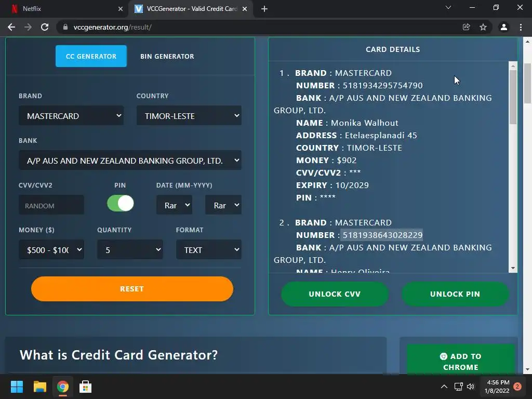Click the UNLOCK CVV button
532x399 pixels.
[x=335, y=294]
